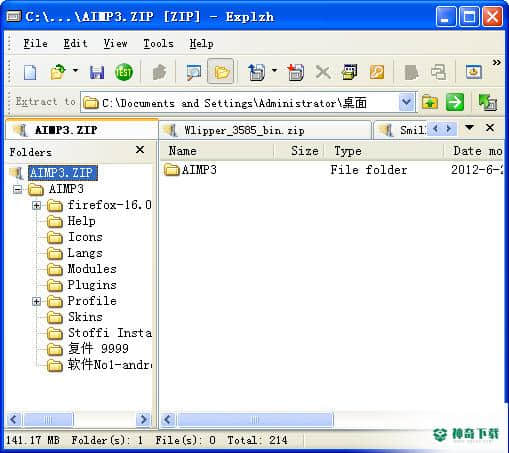Switch to the AIMP3.ZIP tab
509x453 pixels.
[82, 130]
